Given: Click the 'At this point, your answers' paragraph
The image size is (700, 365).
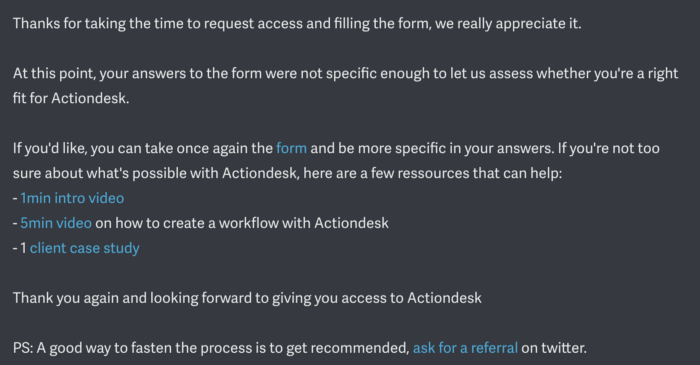Looking at the screenshot, I should click(345, 86).
